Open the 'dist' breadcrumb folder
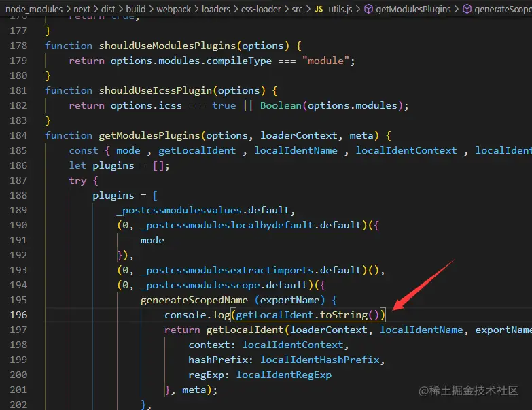This screenshot has height=410, width=532. coord(108,9)
